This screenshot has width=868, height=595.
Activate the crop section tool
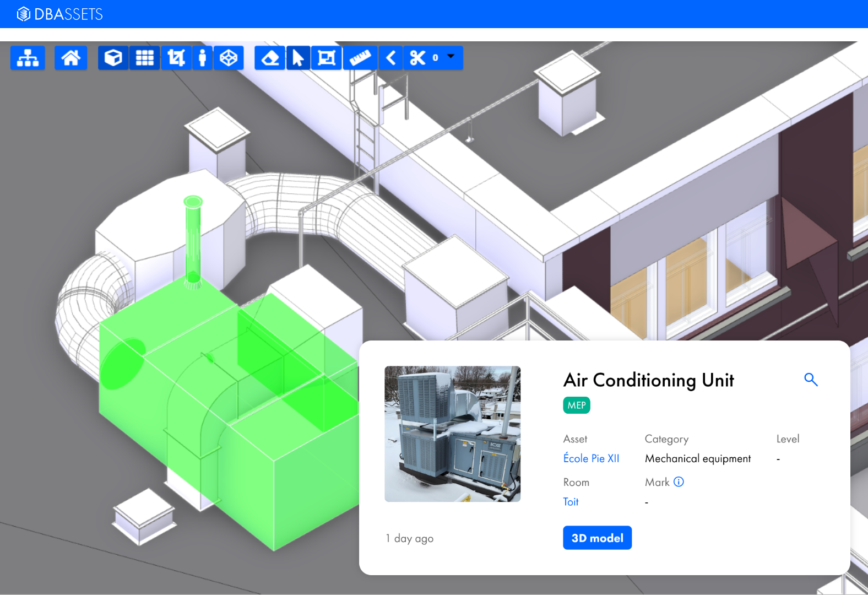176,58
